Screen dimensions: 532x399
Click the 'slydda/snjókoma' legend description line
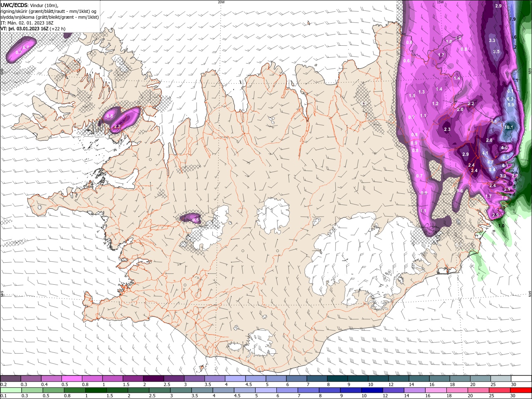pyautogui.click(x=49, y=17)
